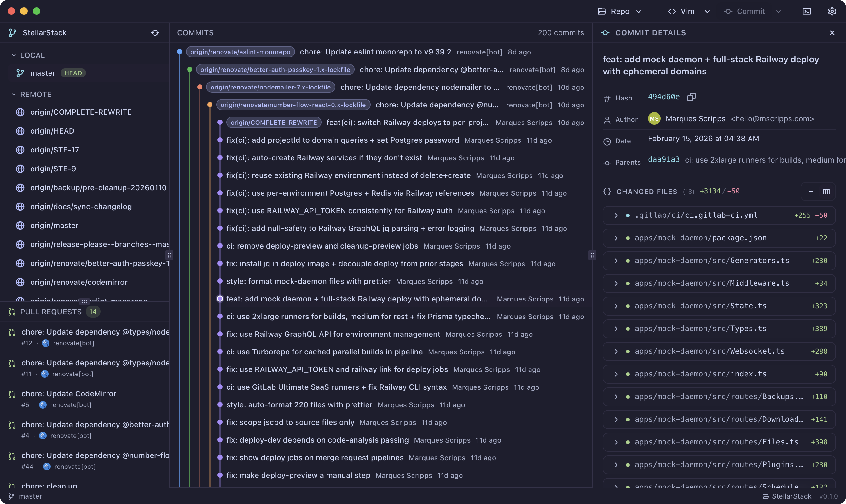This screenshot has height=504, width=846.
Task: Select origin/COMPLETE-REWRITE branch tag in commits
Action: click(x=274, y=123)
